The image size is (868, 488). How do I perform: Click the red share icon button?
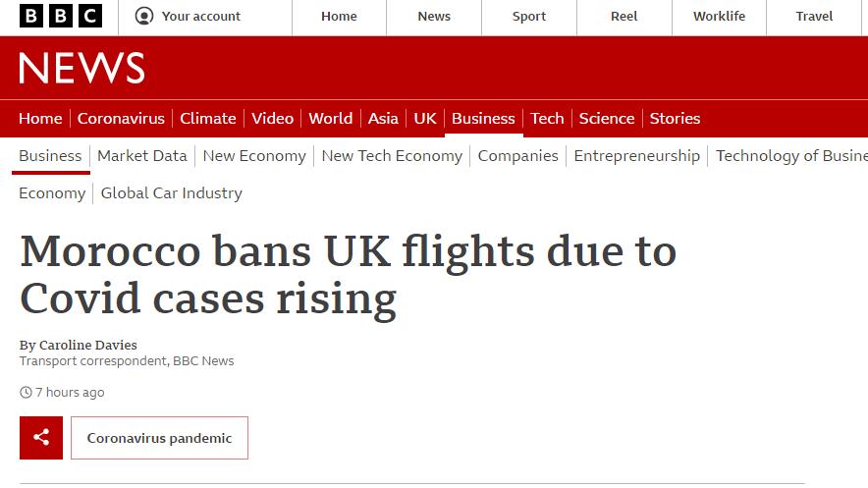pyautogui.click(x=41, y=438)
